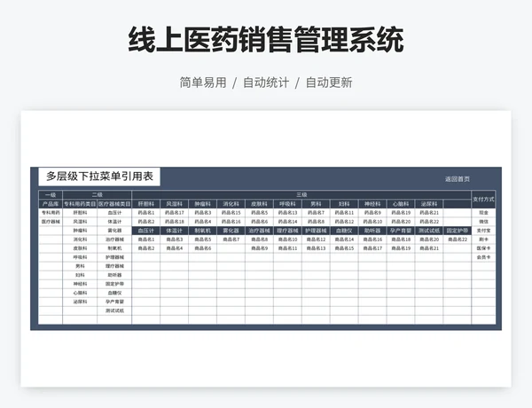The width and height of the screenshot is (532, 408).
Task: Select the 药品名19 cell
Action: point(401,213)
